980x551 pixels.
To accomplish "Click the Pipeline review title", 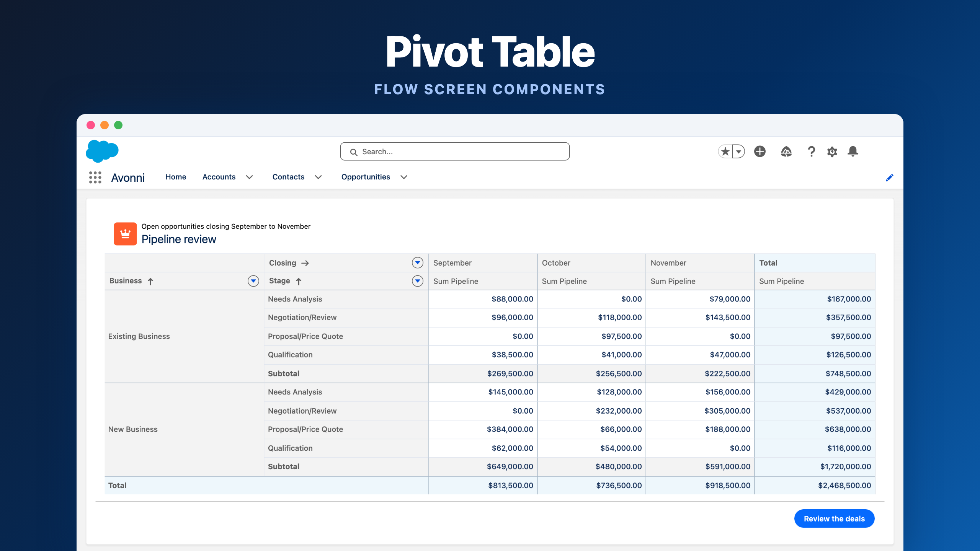I will 179,239.
